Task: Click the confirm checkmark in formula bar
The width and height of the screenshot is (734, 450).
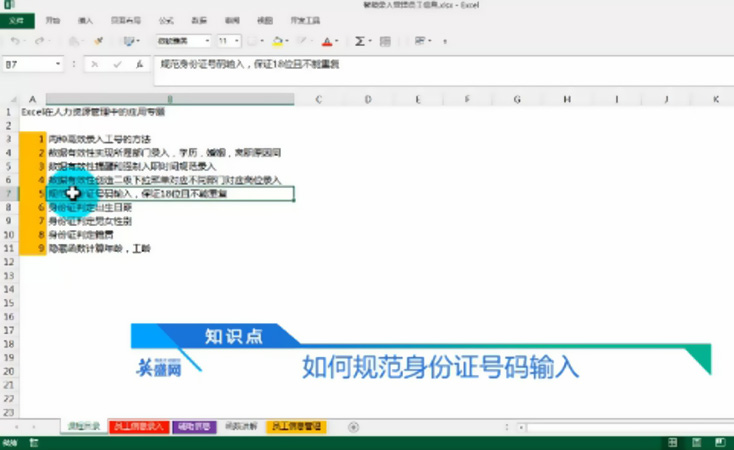Action: pyautogui.click(x=116, y=64)
